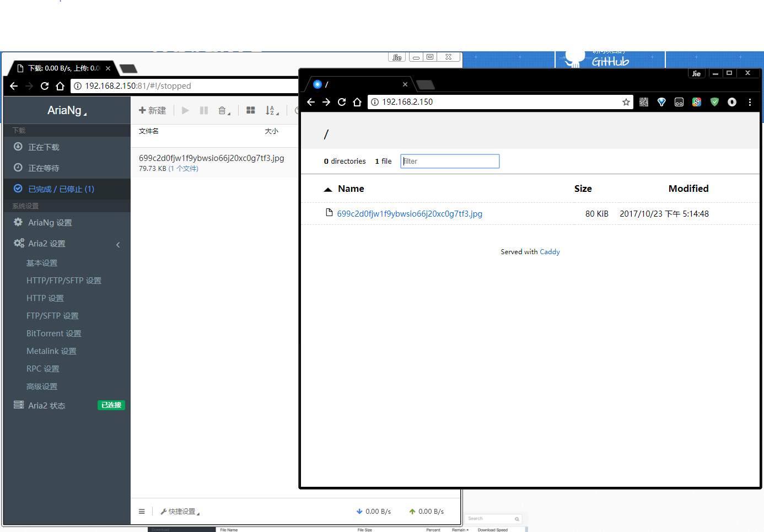Open Aria2 状态 page
The image size is (764, 532).
(x=46, y=405)
